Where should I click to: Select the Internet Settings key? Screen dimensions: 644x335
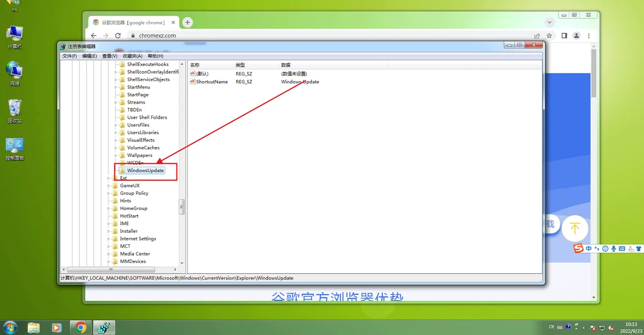[138, 239]
